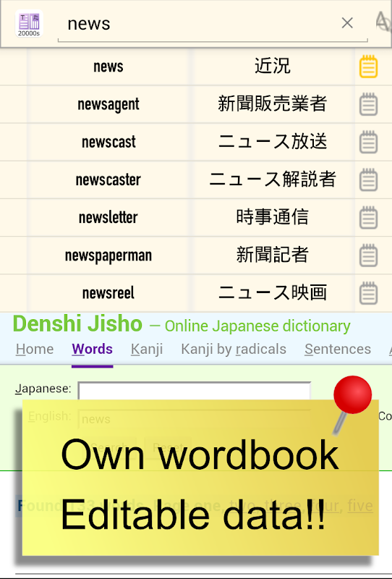Viewport: 392px width, 579px height.
Task: Select the word 'newscaster' in results
Action: [x=108, y=179]
